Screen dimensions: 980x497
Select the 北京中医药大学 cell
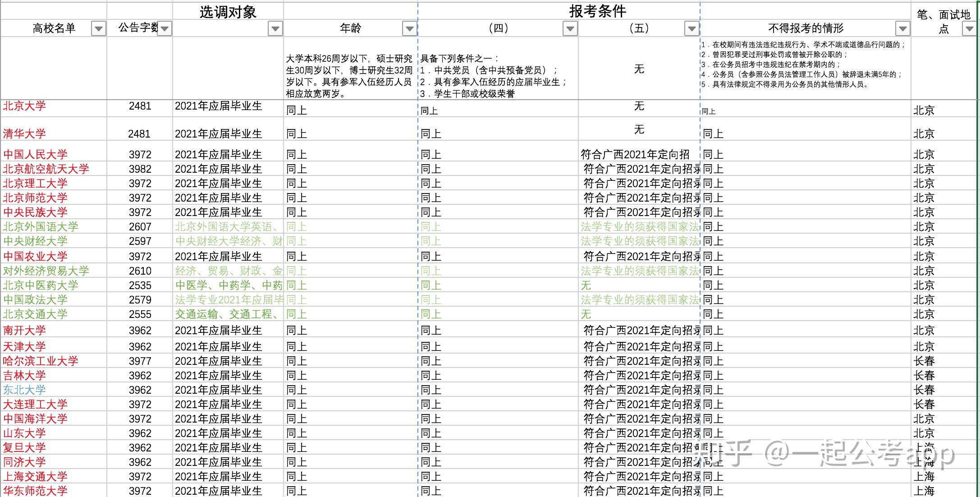[54, 285]
